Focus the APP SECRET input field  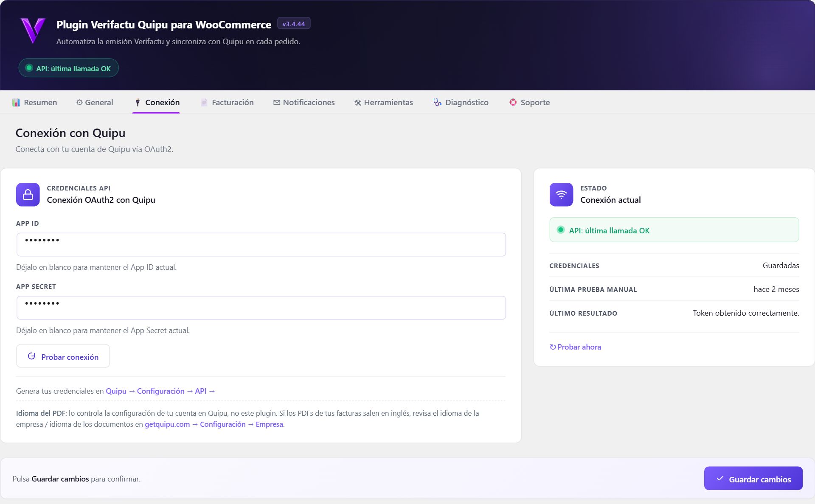click(x=261, y=308)
